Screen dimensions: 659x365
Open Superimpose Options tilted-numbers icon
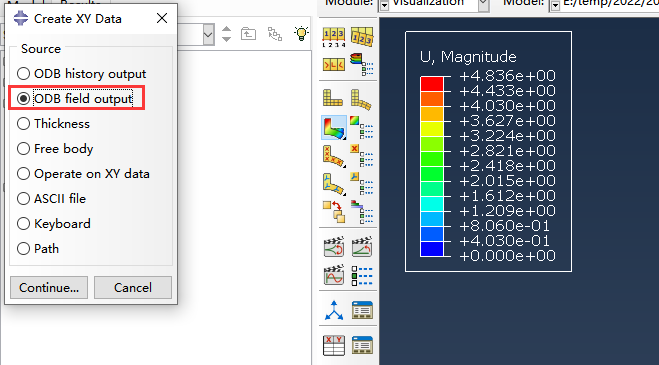click(362, 37)
